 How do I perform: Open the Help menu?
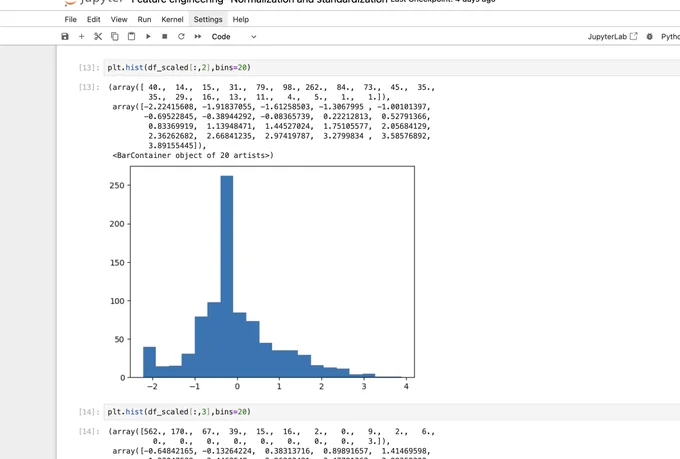[241, 20]
